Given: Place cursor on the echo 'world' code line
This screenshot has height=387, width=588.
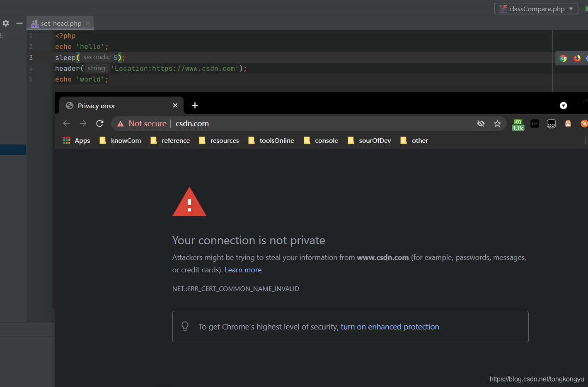Looking at the screenshot, I should tap(82, 79).
